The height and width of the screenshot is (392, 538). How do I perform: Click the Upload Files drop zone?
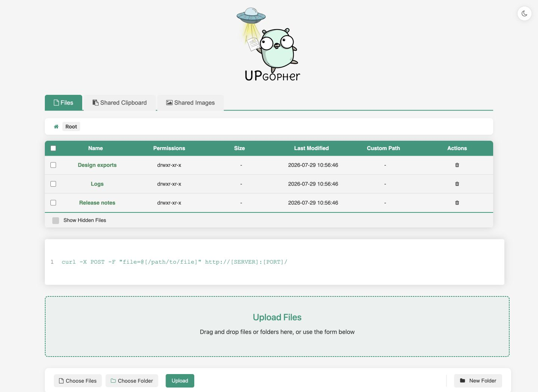click(x=277, y=327)
